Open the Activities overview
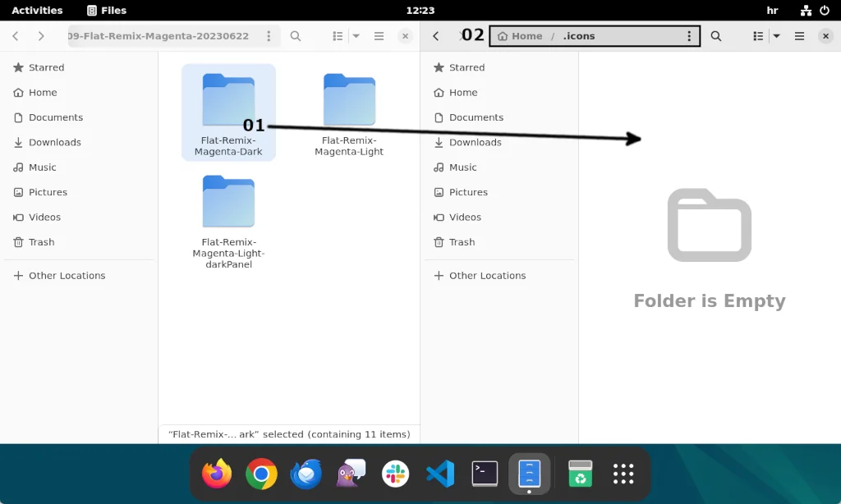Screen dimensions: 841x504 pyautogui.click(x=37, y=10)
